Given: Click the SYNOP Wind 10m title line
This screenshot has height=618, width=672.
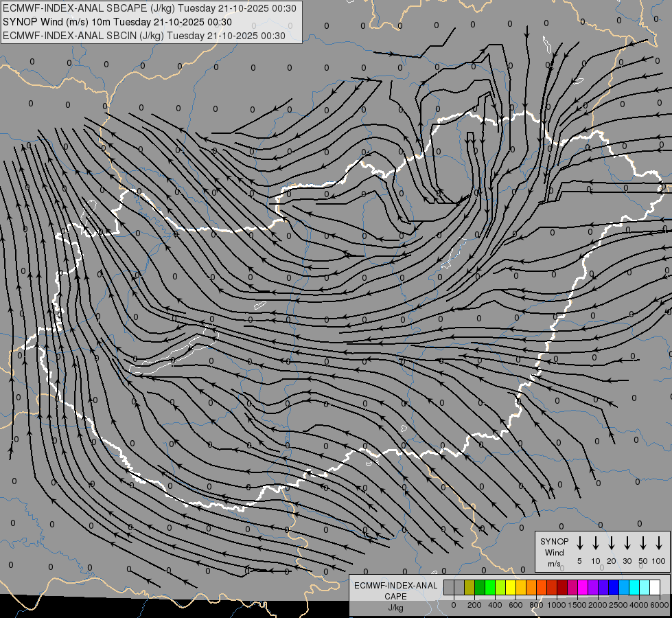Looking at the screenshot, I should click(x=117, y=22).
